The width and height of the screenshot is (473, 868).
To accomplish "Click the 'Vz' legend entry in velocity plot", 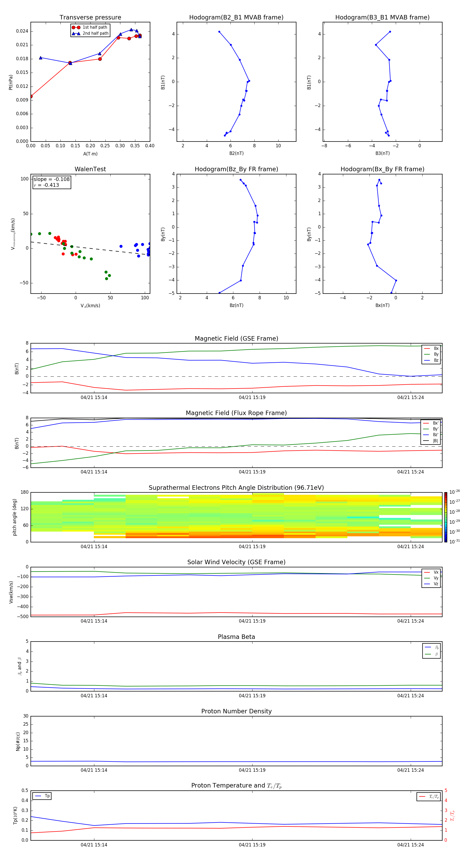I will (x=431, y=584).
